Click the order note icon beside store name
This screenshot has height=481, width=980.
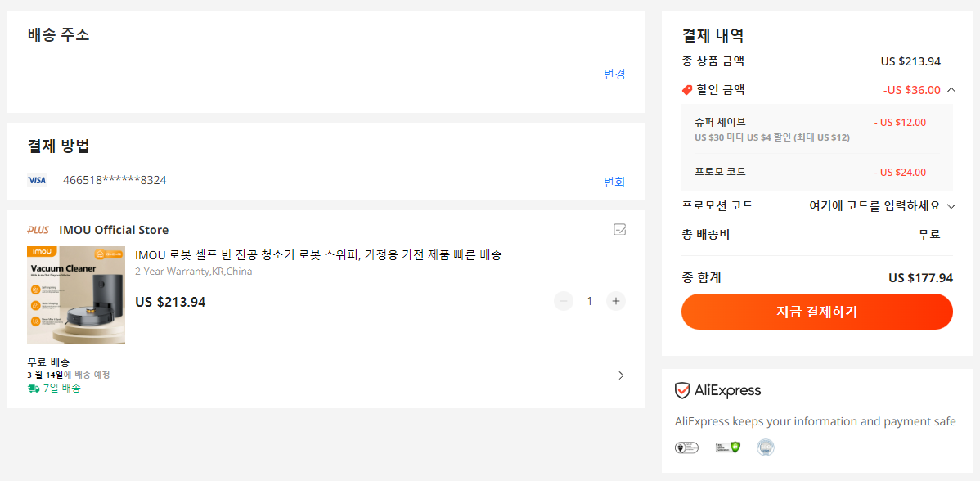[x=619, y=229]
